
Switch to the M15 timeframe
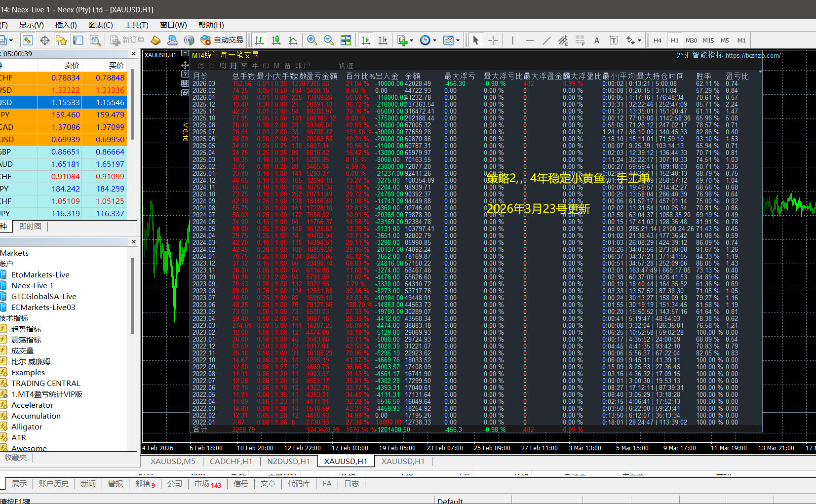[x=708, y=40]
